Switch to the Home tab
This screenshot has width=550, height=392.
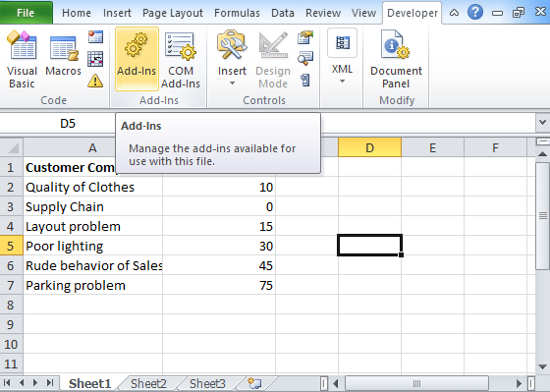(77, 13)
